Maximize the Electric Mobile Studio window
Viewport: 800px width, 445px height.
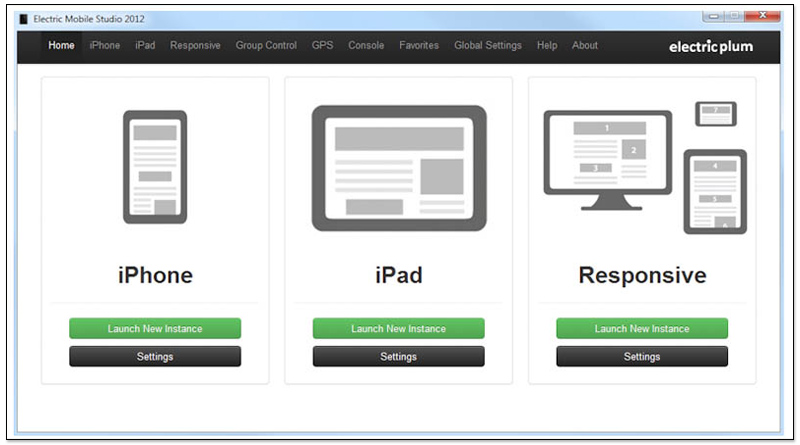click(x=735, y=16)
